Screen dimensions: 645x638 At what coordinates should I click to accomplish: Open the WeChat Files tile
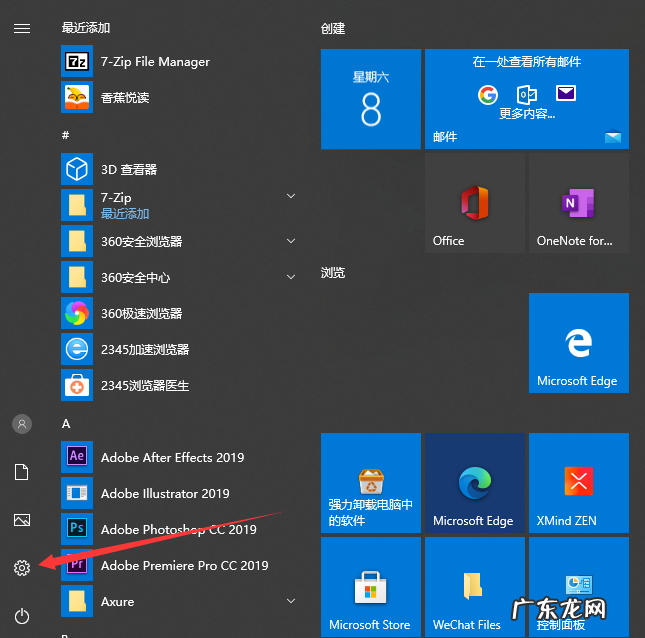pyautogui.click(x=475, y=587)
